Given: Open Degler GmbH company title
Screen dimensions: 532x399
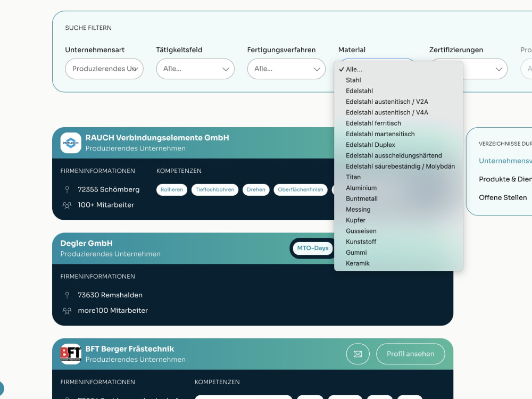Looking at the screenshot, I should [x=87, y=243].
